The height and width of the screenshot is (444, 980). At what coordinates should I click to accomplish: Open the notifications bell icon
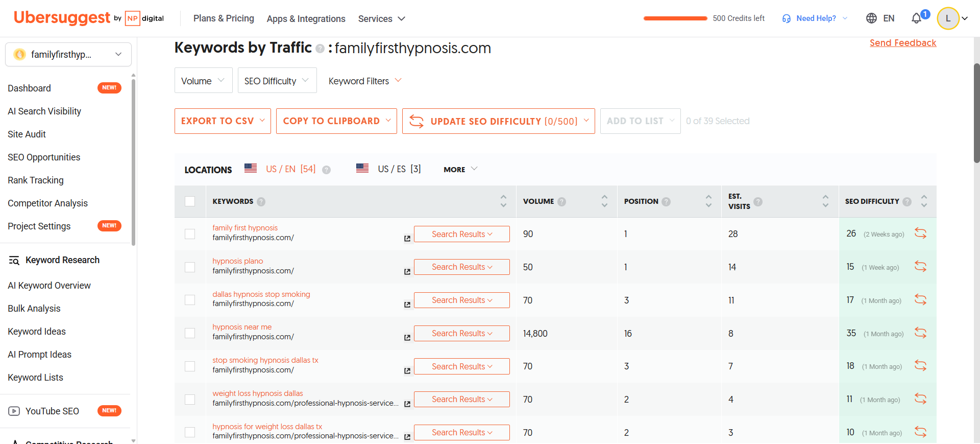(916, 18)
